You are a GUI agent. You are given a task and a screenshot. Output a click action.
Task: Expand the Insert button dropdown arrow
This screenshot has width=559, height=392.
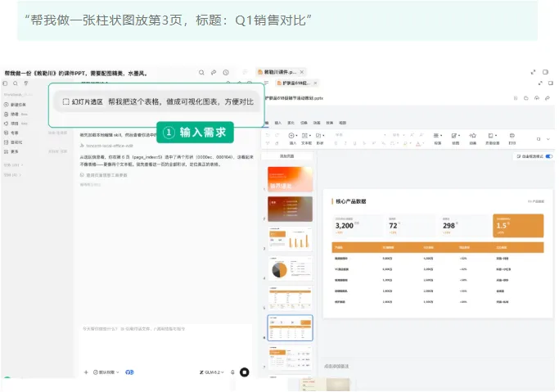click(x=296, y=136)
